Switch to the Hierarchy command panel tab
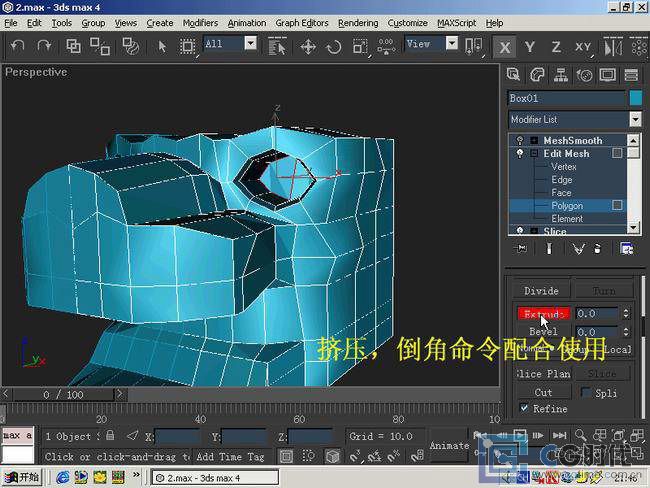The image size is (650, 488). coord(560,75)
